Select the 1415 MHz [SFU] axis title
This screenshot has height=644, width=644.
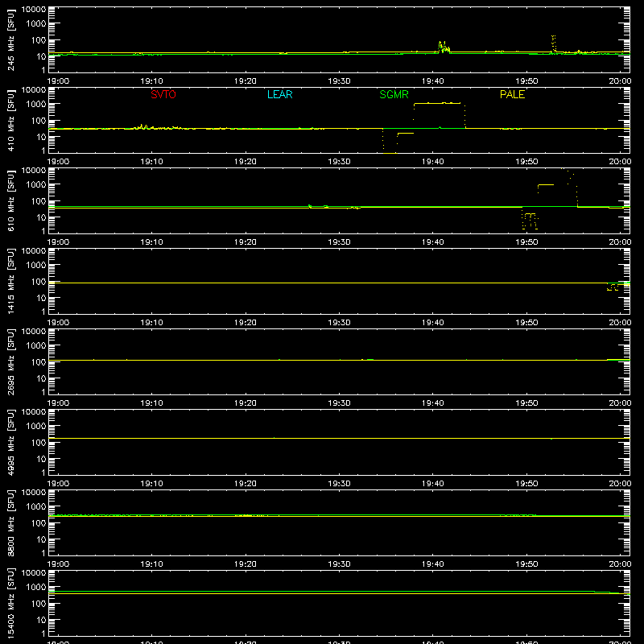(11, 281)
